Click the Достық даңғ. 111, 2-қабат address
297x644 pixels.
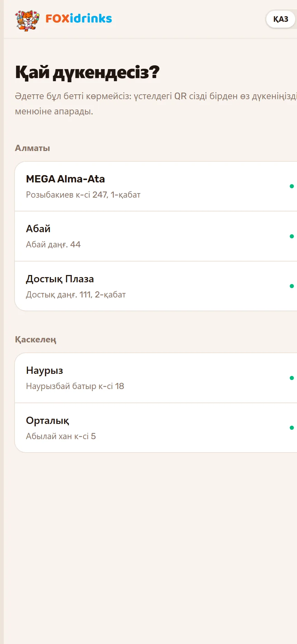pyautogui.click(x=76, y=295)
